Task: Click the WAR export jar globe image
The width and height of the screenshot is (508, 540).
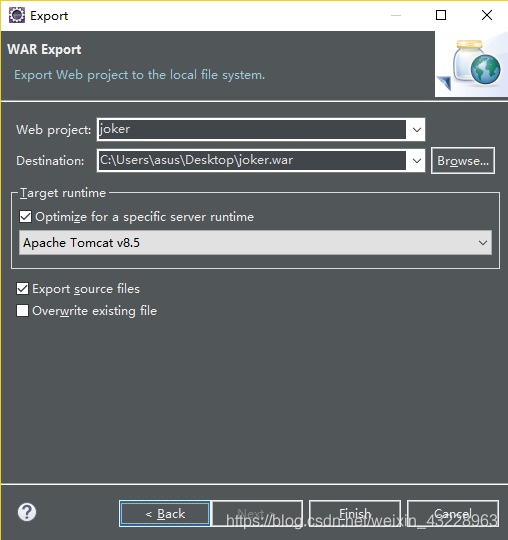Action: [470, 64]
